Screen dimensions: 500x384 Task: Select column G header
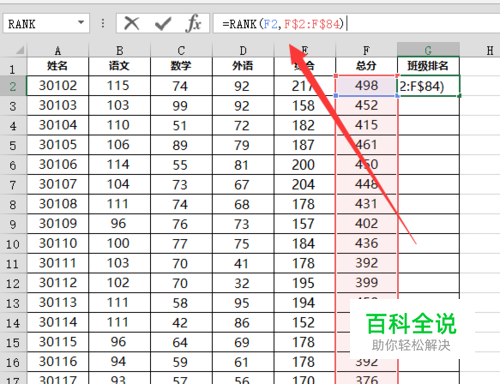(428, 50)
